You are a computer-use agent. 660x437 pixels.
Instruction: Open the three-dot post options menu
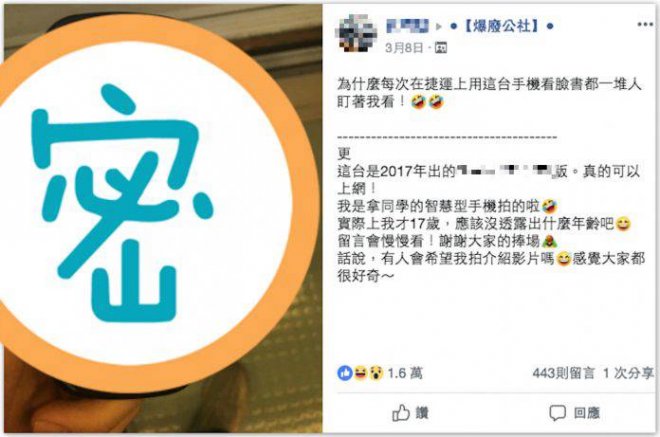click(x=645, y=25)
